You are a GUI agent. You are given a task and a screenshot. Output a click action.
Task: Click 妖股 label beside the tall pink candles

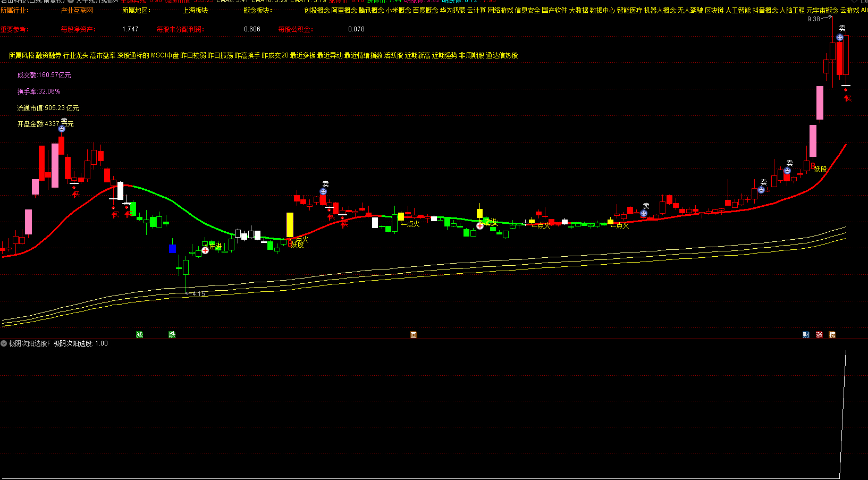pyautogui.click(x=820, y=169)
